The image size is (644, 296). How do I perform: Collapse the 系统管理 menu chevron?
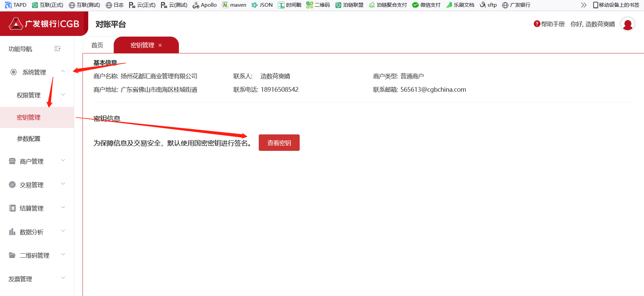[x=63, y=71]
